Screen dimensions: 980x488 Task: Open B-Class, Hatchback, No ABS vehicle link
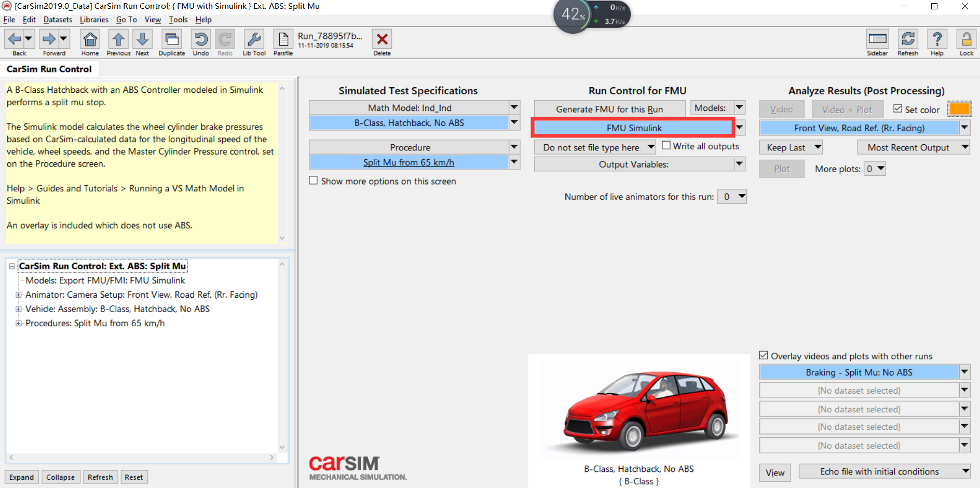[x=409, y=123]
